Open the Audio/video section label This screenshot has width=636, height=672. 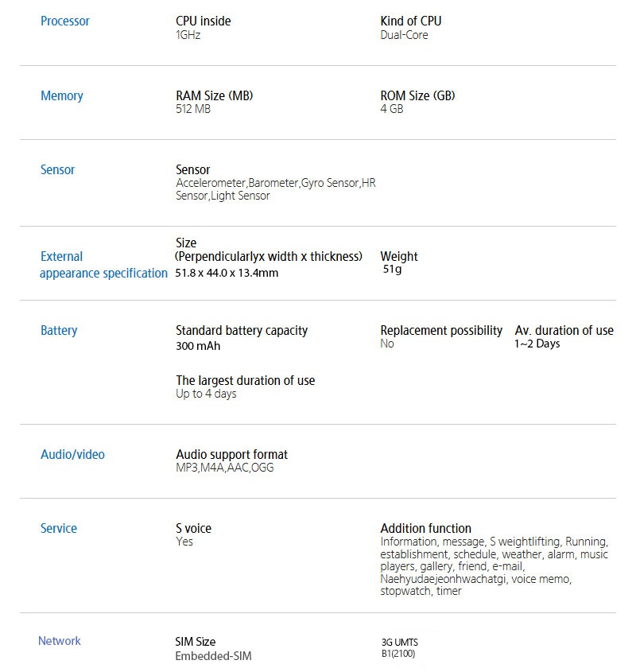(x=72, y=455)
